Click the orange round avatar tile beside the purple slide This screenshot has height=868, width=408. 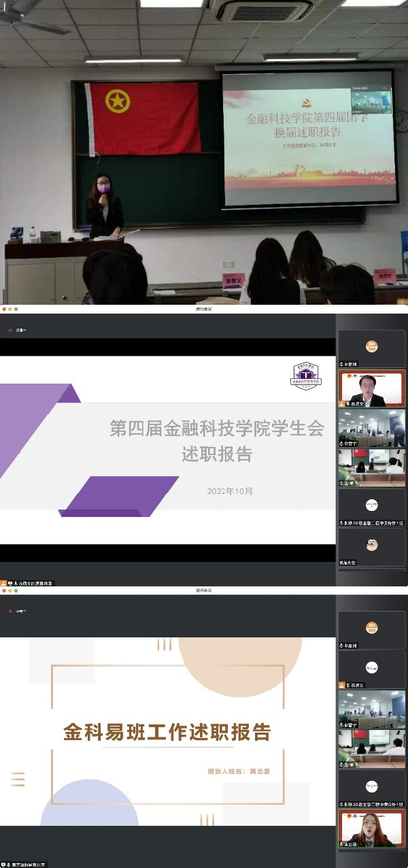[x=371, y=347]
